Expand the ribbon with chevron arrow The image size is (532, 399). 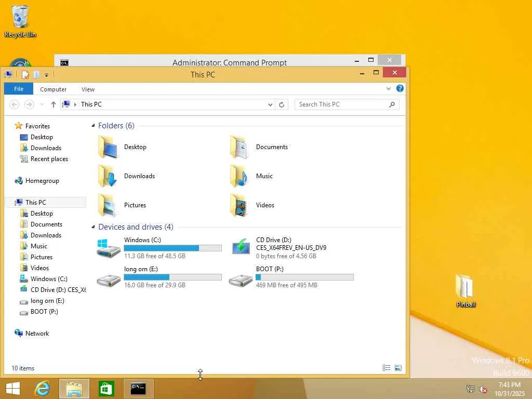(x=389, y=88)
